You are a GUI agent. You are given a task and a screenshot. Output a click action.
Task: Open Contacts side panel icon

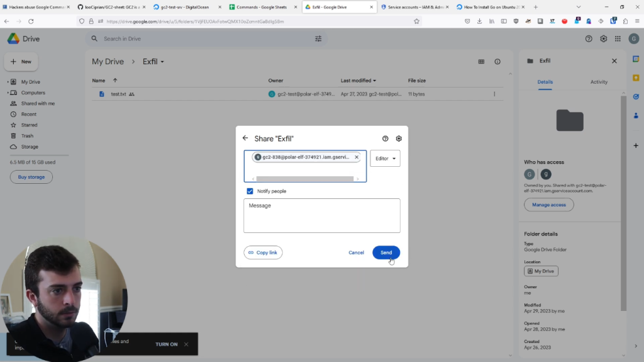tap(636, 116)
